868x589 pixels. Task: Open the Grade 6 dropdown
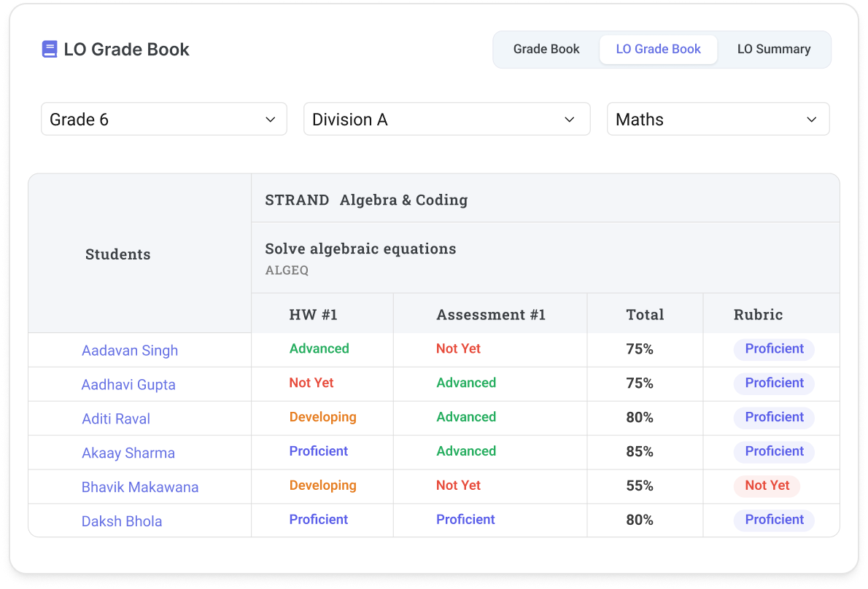click(164, 119)
